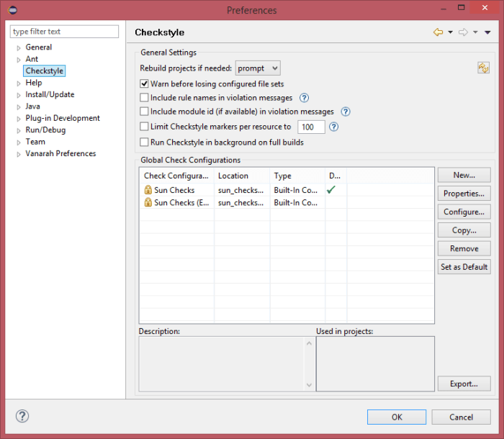Screen dimensions: 504x439
Task: Click the forward navigation arrow icon
Action: (x=463, y=32)
